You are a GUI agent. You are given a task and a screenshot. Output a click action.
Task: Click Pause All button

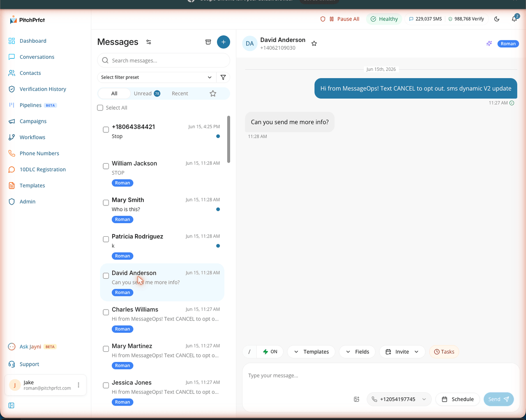[x=344, y=19]
